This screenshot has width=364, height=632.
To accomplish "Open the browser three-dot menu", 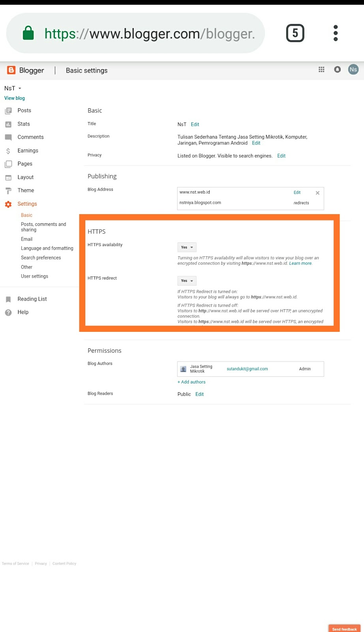I will pos(336,33).
